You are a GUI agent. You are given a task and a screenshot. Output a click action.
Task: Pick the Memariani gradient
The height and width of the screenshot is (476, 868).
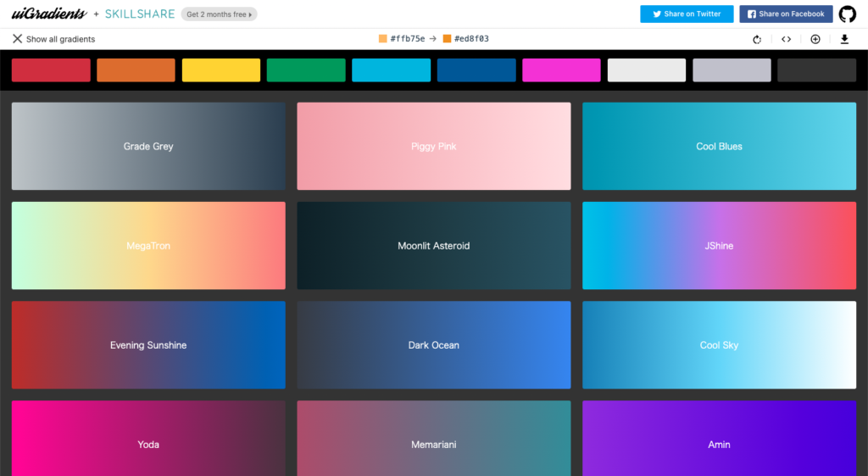(434, 439)
